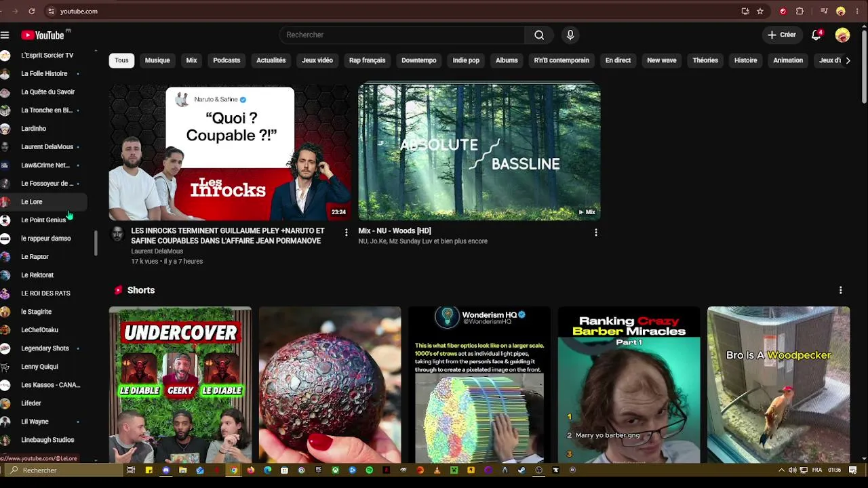
Task: Choose the Animation chip
Action: pyautogui.click(x=788, y=60)
